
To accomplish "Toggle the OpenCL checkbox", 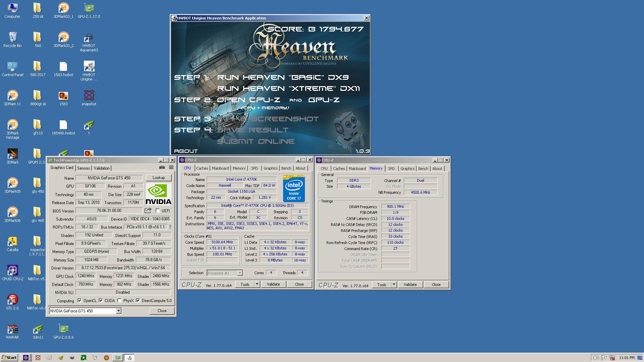I will 79,301.
